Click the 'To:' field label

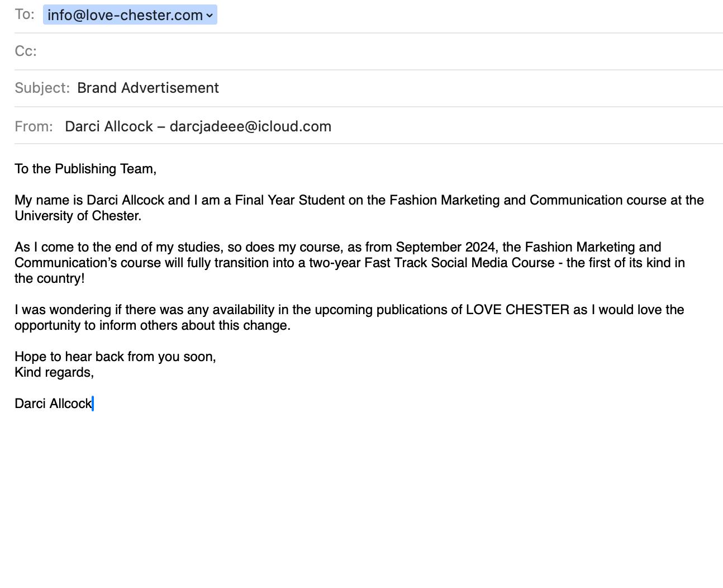click(x=25, y=15)
